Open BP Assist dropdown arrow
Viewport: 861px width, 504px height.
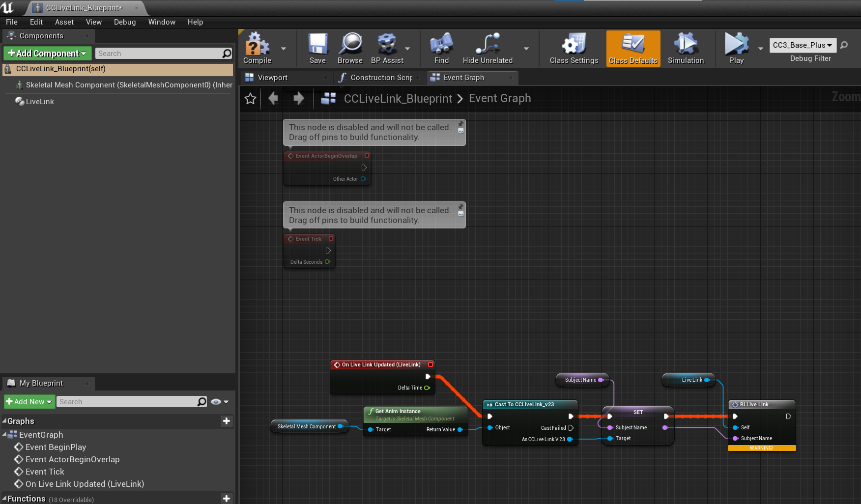point(407,48)
